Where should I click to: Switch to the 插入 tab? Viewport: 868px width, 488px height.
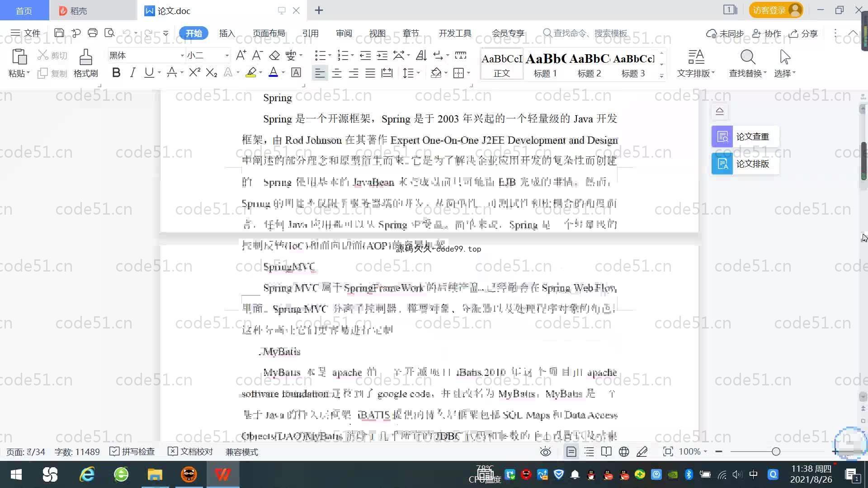click(x=227, y=33)
